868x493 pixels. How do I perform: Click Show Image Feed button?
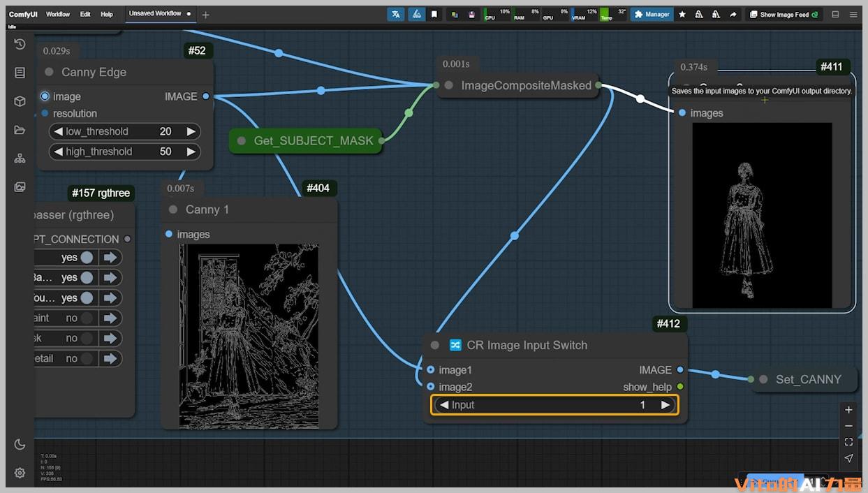pyautogui.click(x=784, y=14)
